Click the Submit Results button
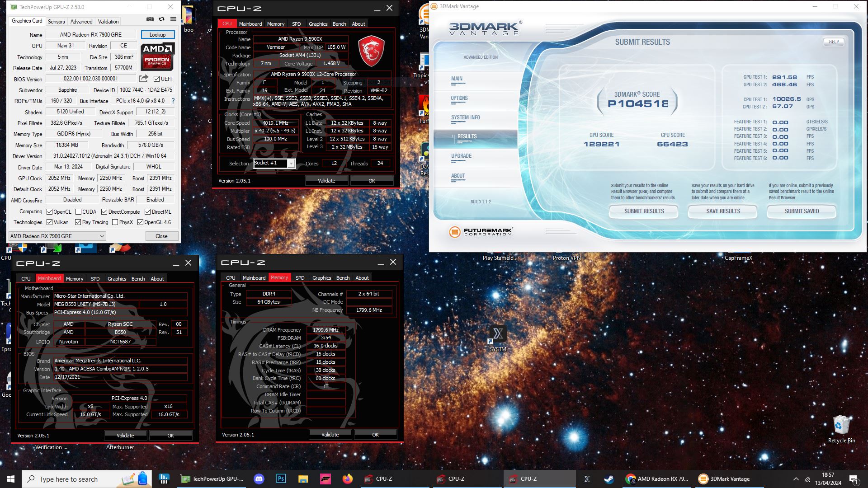The height and width of the screenshot is (488, 868). pyautogui.click(x=644, y=211)
